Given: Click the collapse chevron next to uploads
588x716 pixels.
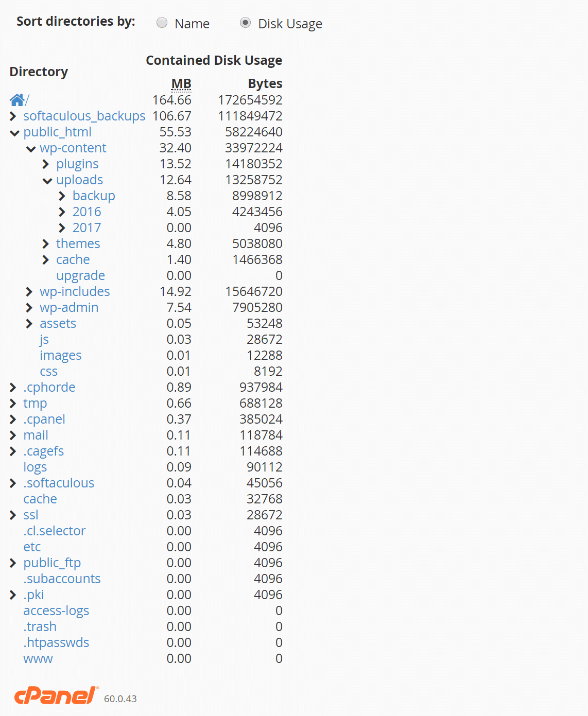Looking at the screenshot, I should coord(47,180).
